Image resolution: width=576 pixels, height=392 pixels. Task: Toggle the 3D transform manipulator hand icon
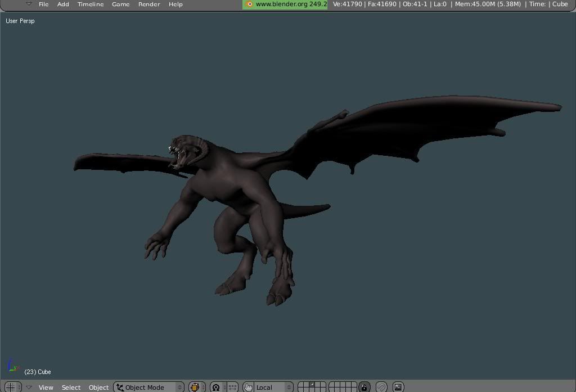click(248, 387)
